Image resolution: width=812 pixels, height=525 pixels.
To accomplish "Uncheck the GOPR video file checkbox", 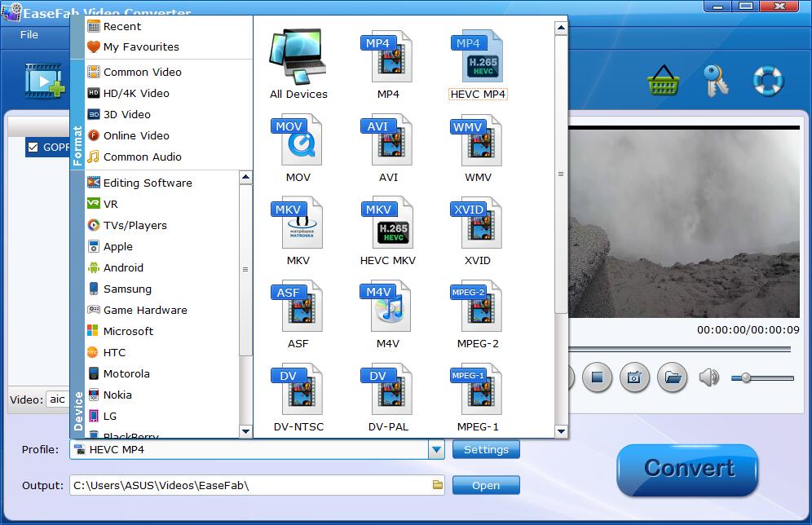I will click(33, 148).
